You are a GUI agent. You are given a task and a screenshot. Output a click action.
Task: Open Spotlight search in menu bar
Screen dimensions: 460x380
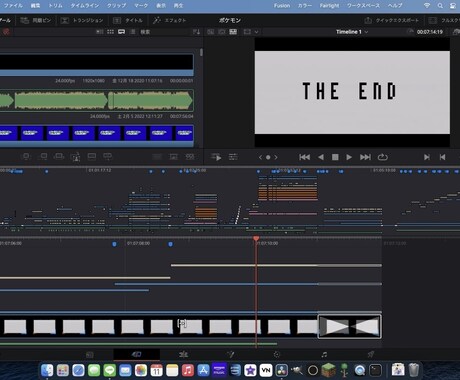coord(440,6)
